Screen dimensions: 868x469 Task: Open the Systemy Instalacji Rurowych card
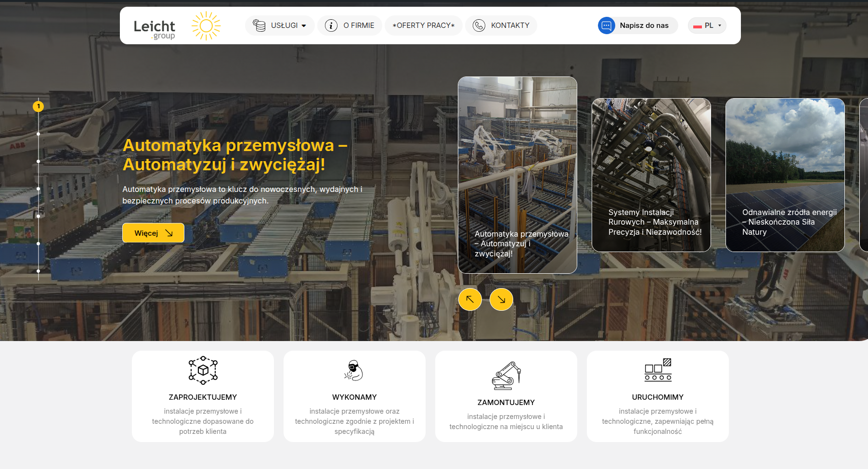click(651, 175)
